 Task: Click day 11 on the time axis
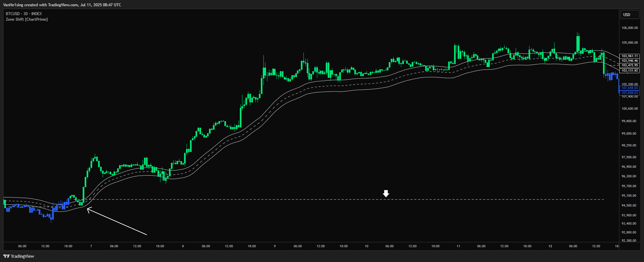[x=458, y=246]
